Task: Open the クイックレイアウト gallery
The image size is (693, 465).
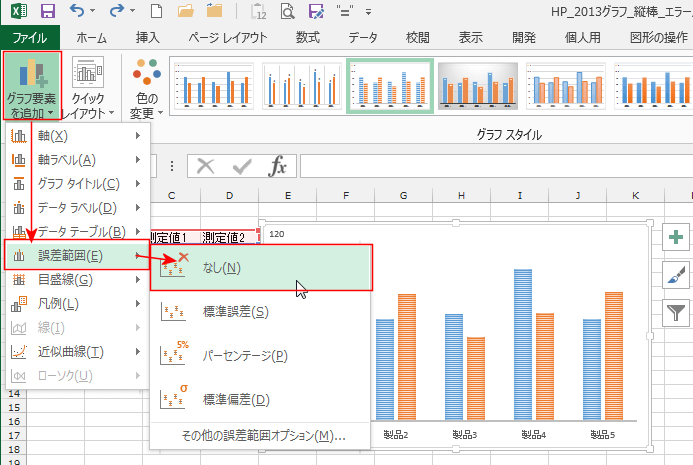Action: pyautogui.click(x=89, y=87)
